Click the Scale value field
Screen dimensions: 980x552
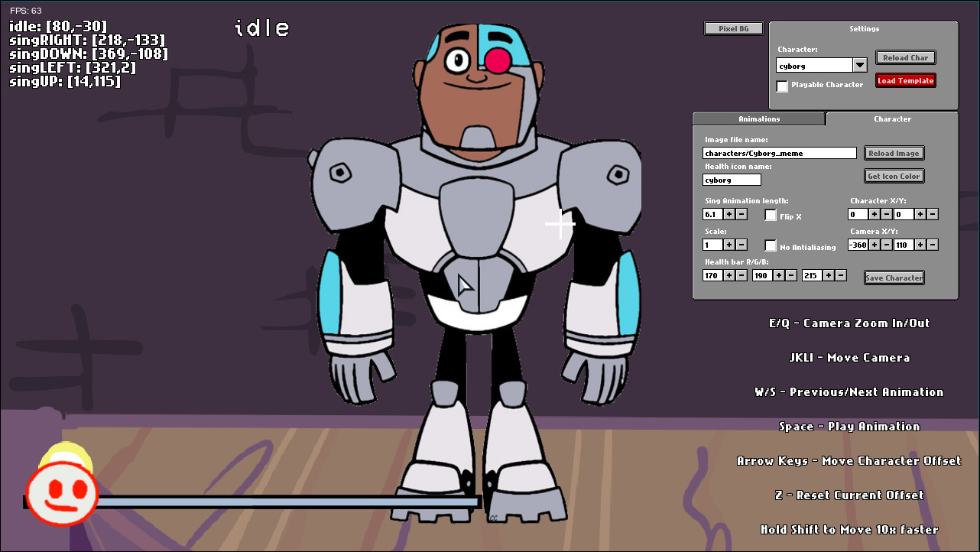pyautogui.click(x=712, y=245)
